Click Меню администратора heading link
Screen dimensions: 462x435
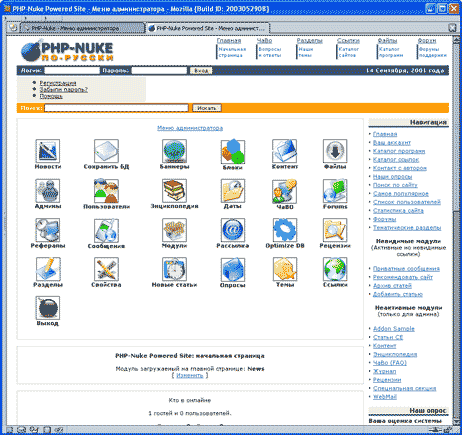[190, 128]
